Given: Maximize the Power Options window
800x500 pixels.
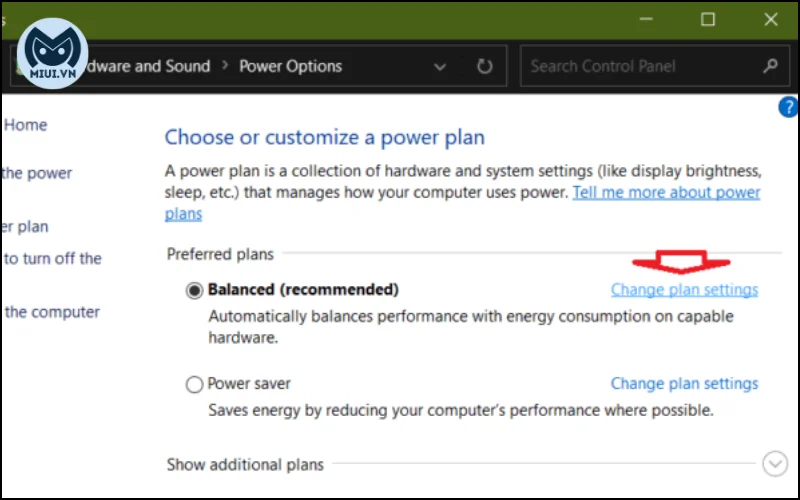Looking at the screenshot, I should 708,19.
